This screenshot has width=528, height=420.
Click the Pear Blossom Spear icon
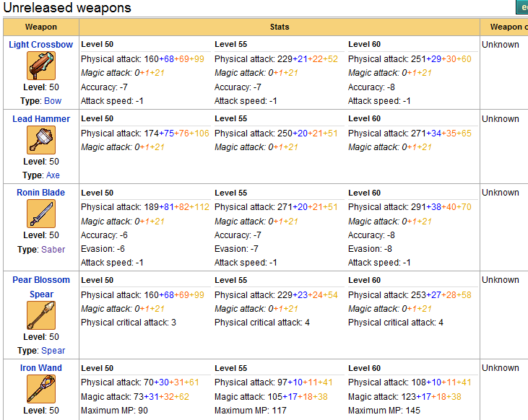(41, 315)
